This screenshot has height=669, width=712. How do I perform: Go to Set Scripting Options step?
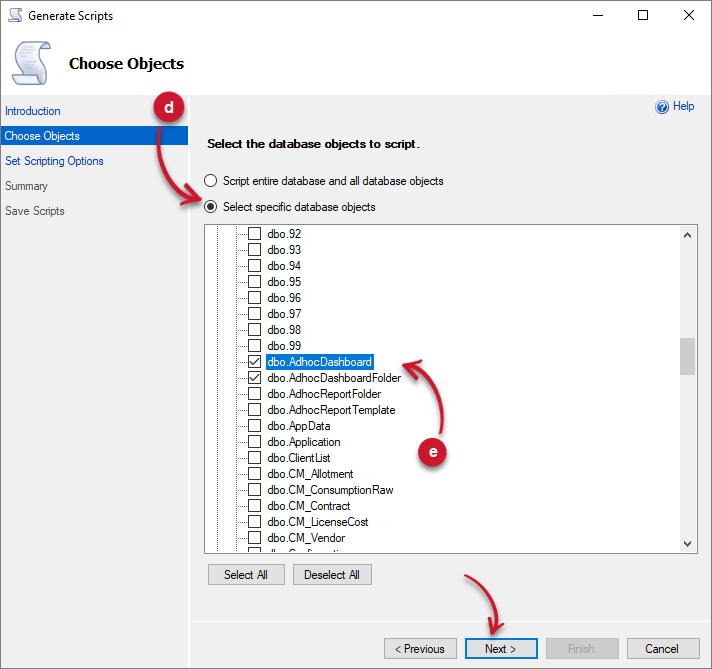[54, 161]
